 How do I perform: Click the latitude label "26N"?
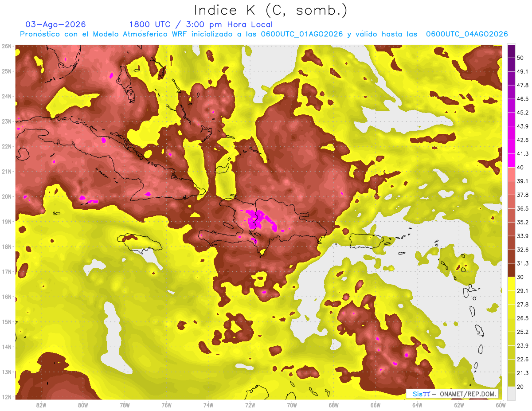click(x=7, y=46)
